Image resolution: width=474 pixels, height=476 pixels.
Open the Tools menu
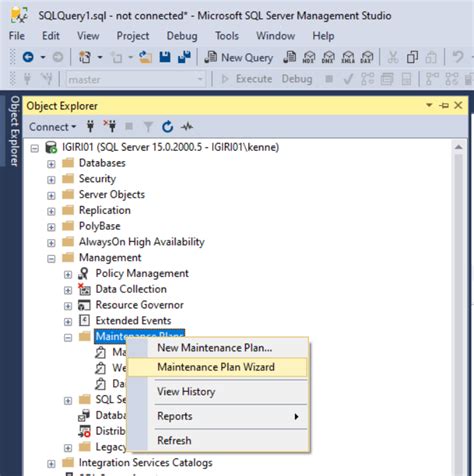click(227, 36)
